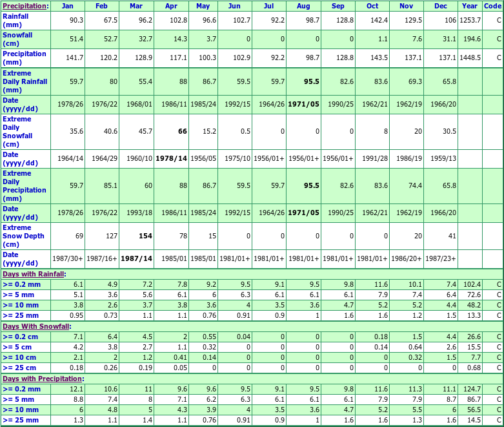Screen dimensions: 504x427
Task: Open the Precipitation header link
Action: tap(25, 6)
